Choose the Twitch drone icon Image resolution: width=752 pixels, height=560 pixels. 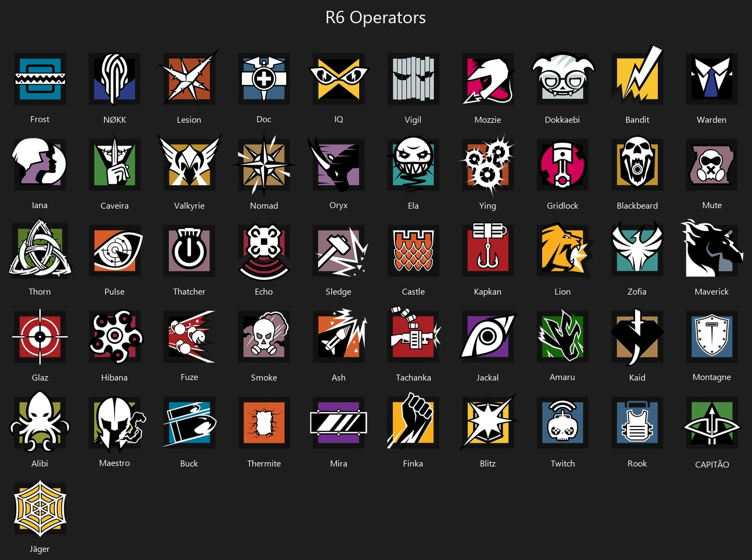(x=563, y=423)
